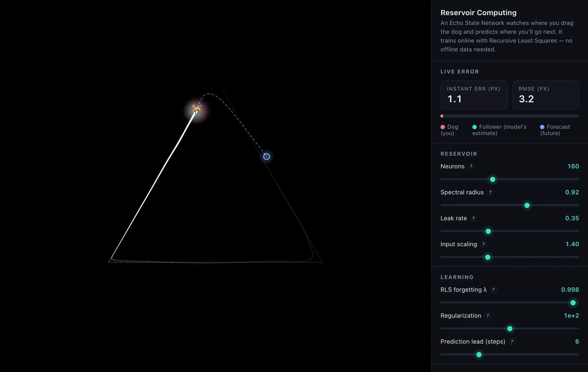
Task: Open the Prediction lead help icon
Action: 512,342
